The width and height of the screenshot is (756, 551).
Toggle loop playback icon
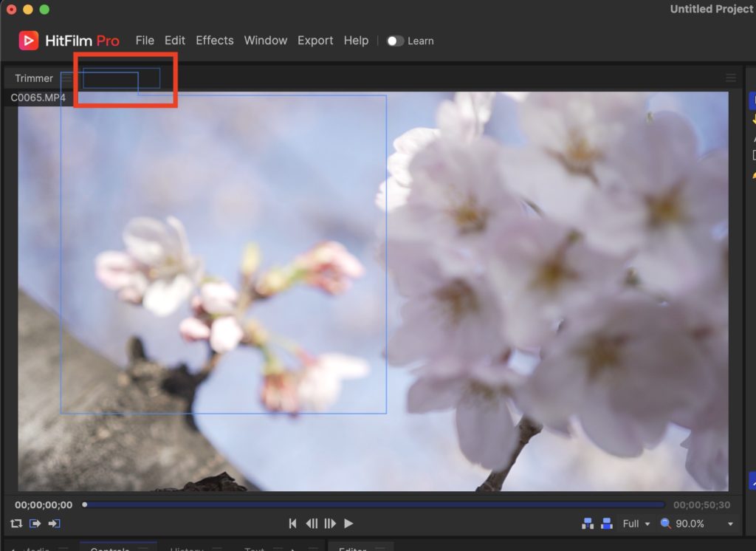[x=16, y=524]
